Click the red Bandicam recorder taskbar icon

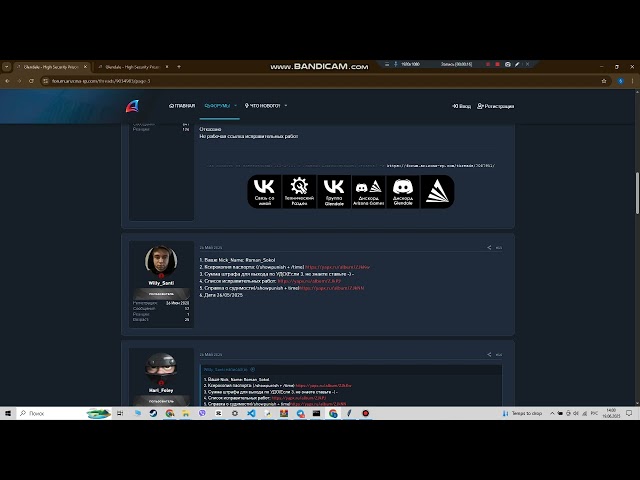pyautogui.click(x=366, y=413)
